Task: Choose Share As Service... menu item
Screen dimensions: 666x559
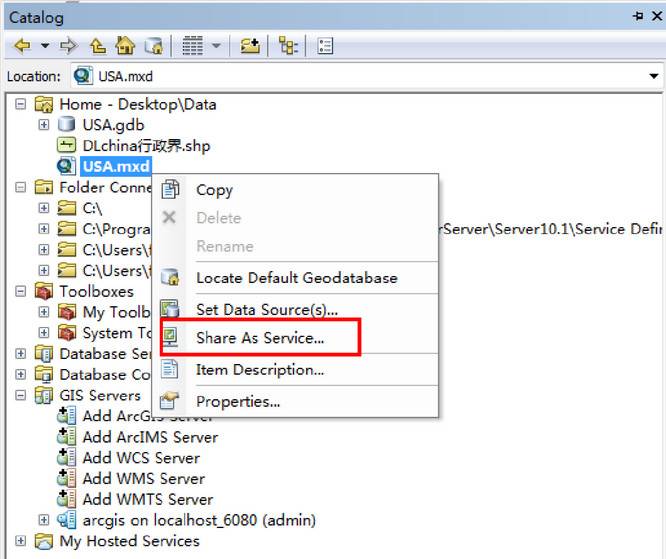Action: (x=295, y=338)
